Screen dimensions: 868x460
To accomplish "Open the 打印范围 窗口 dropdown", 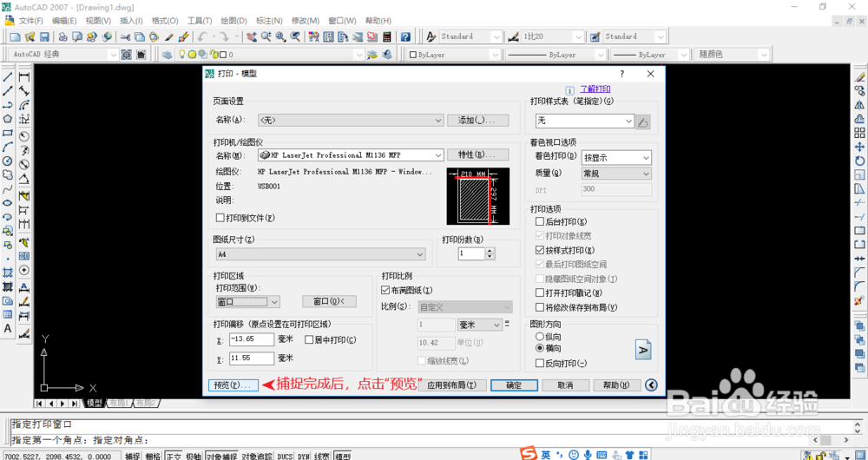I will 247,302.
